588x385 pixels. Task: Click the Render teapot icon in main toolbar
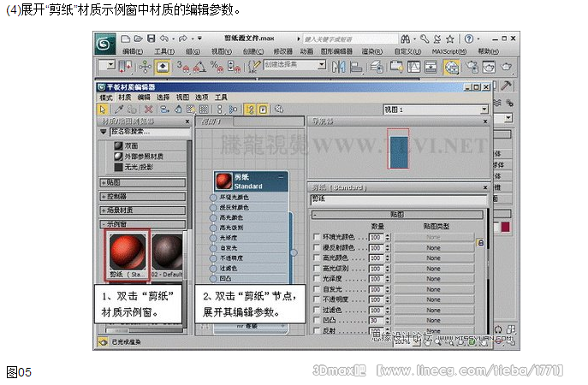(x=506, y=67)
